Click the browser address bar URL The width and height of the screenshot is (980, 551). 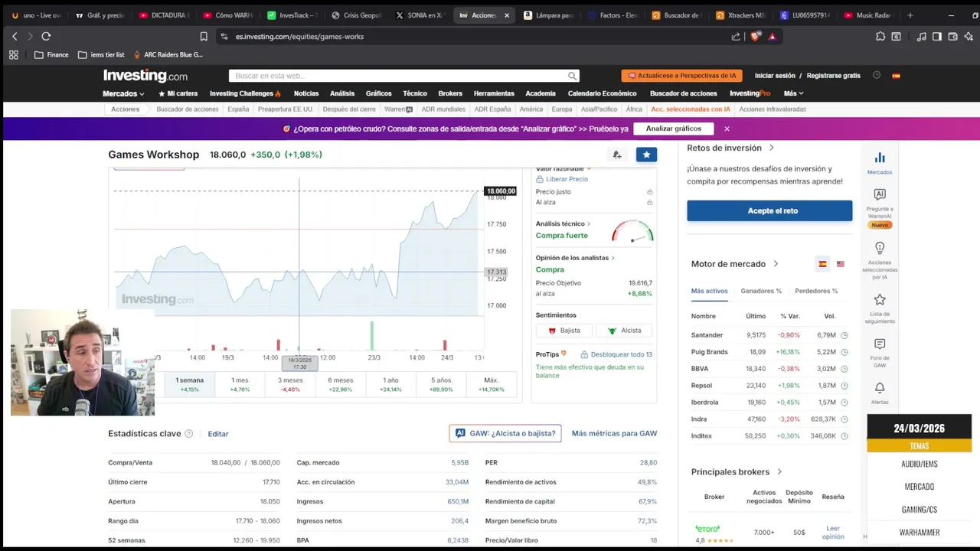pos(299,36)
